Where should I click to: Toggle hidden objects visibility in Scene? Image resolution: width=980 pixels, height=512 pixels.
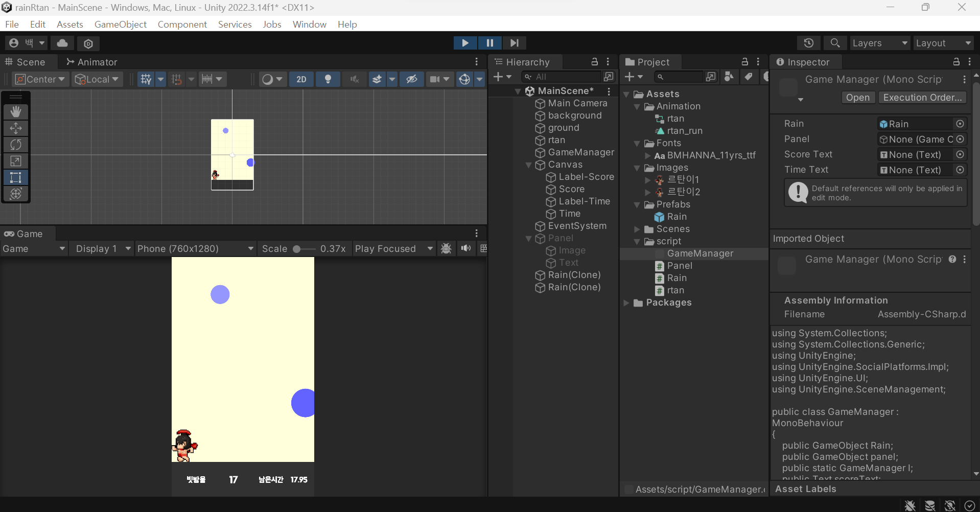[412, 79]
